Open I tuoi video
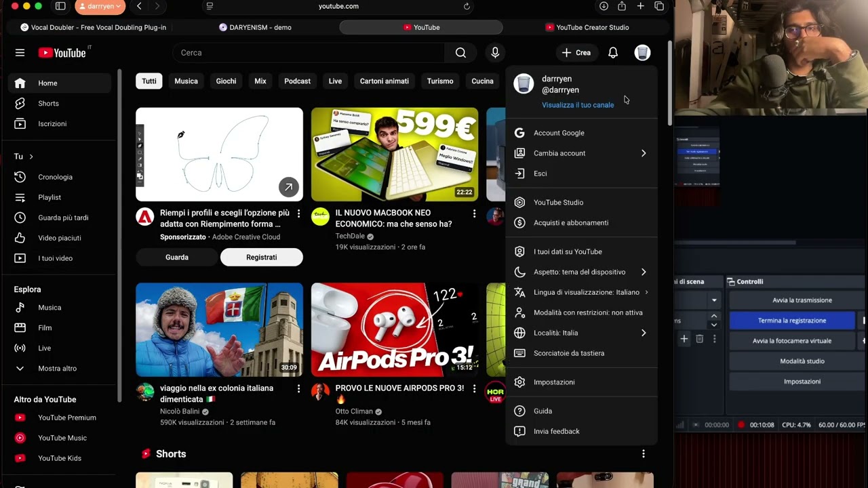The height and width of the screenshot is (488, 868). (x=60, y=258)
